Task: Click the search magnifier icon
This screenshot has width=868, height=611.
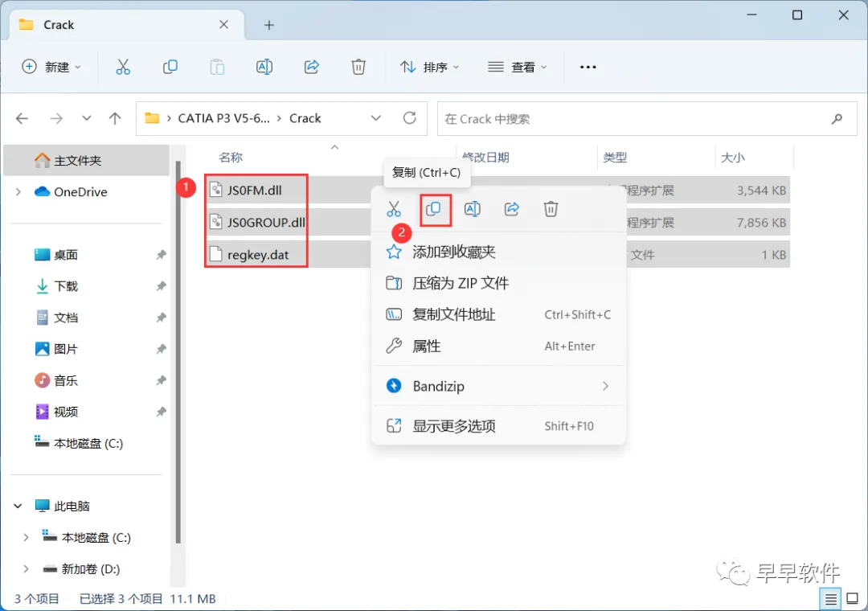Action: (837, 118)
